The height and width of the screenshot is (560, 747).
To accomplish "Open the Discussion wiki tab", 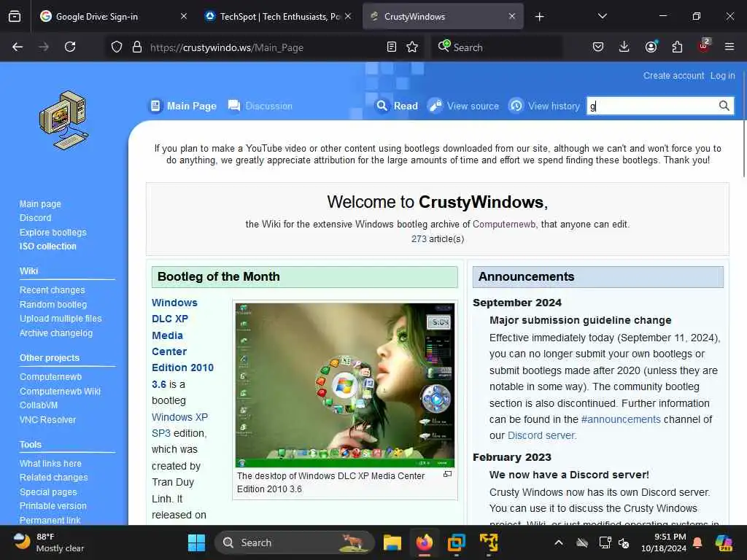I will pos(260,106).
